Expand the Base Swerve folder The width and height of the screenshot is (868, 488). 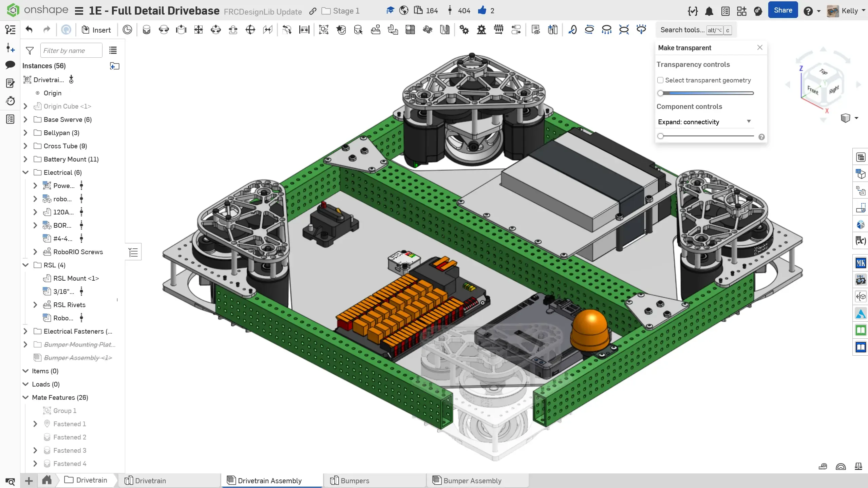click(25, 119)
